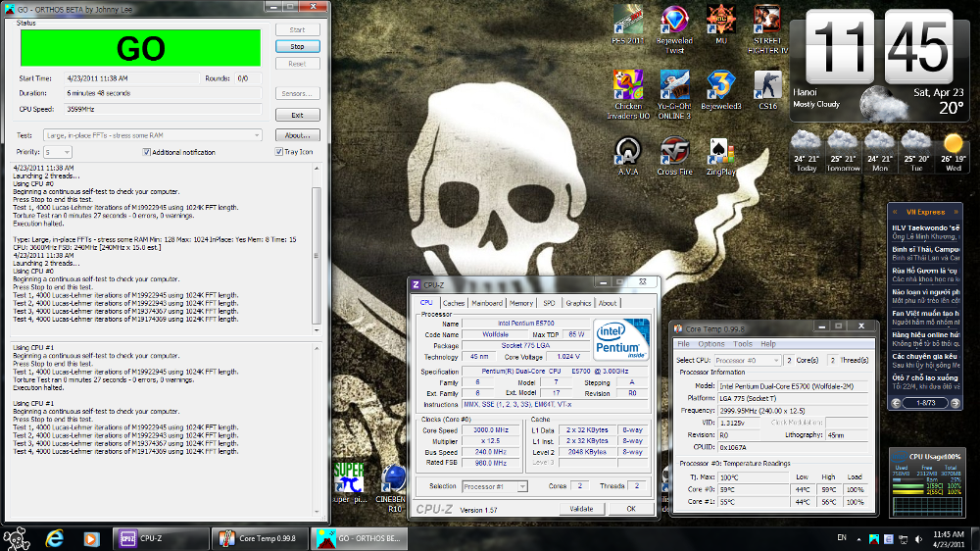Viewport: 980px width, 551px height.
Task: Click EN language indicator in taskbar
Action: [x=842, y=538]
